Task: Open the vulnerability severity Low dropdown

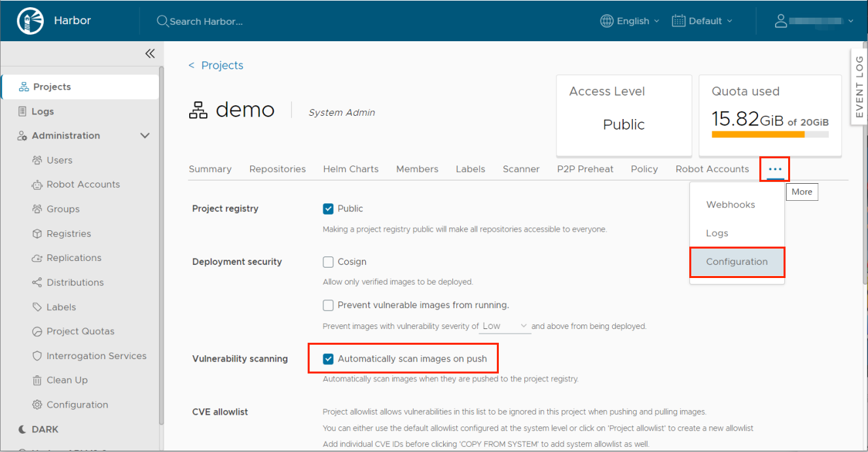Action: point(505,326)
